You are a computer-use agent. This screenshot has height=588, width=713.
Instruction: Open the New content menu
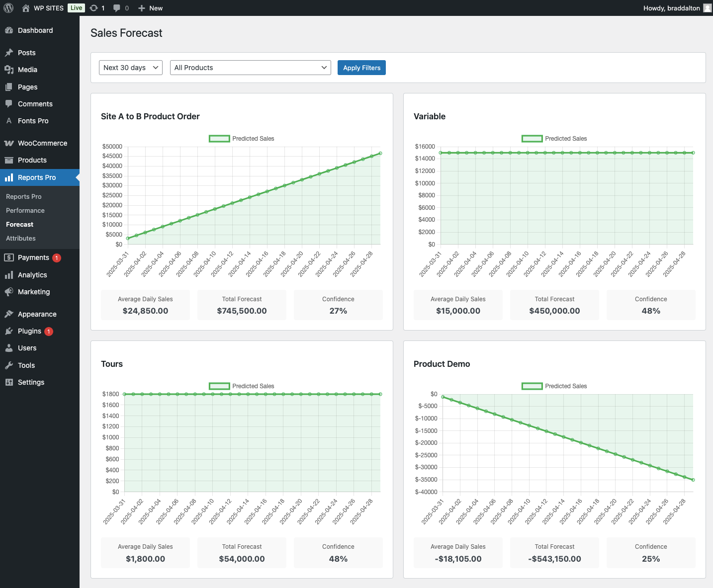(150, 8)
